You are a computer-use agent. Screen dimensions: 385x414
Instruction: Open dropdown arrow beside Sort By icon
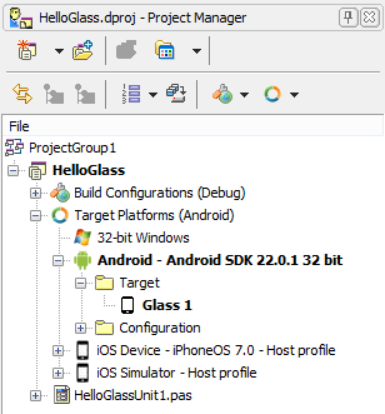pos(153,95)
